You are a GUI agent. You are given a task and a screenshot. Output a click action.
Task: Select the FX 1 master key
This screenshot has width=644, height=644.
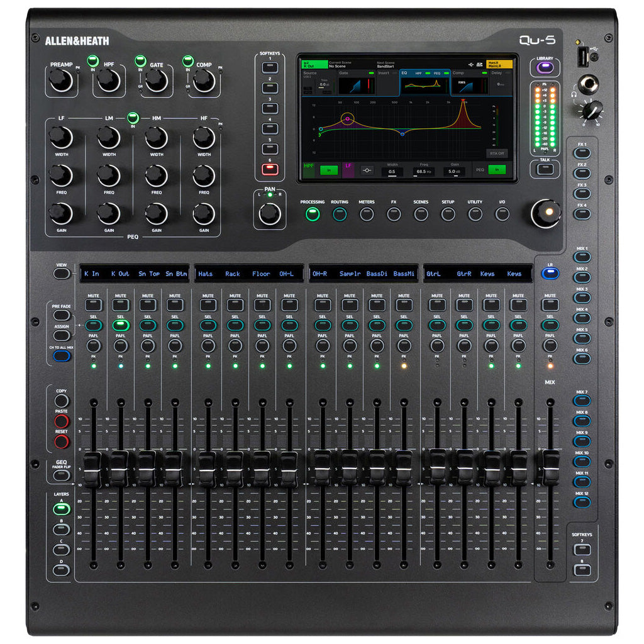click(x=582, y=153)
